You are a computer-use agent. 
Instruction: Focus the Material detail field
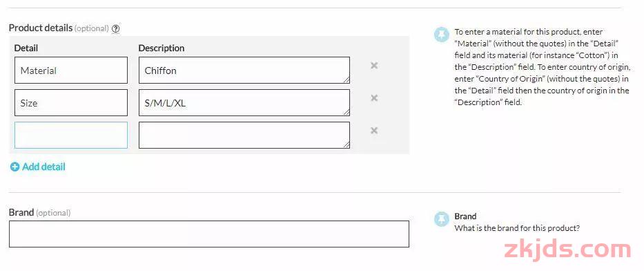(x=71, y=71)
